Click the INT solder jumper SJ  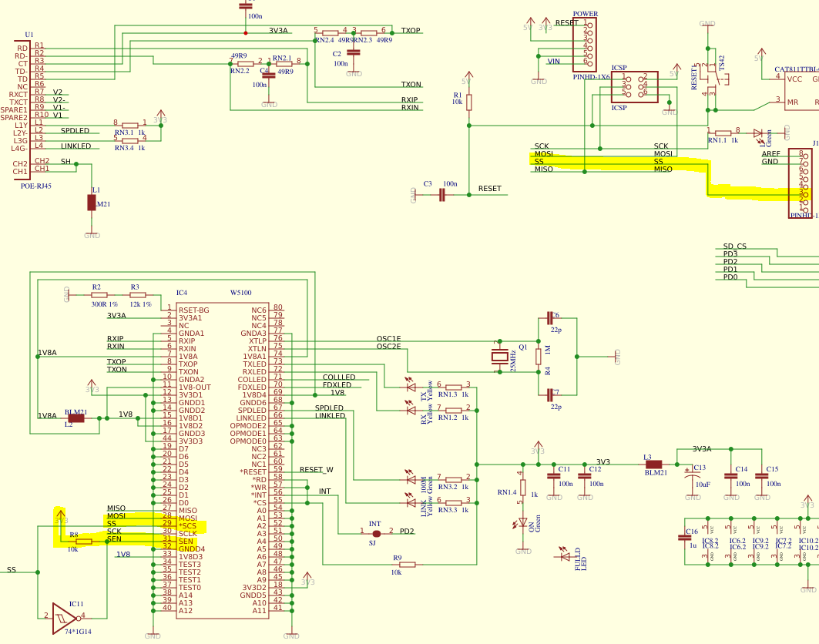[376, 533]
